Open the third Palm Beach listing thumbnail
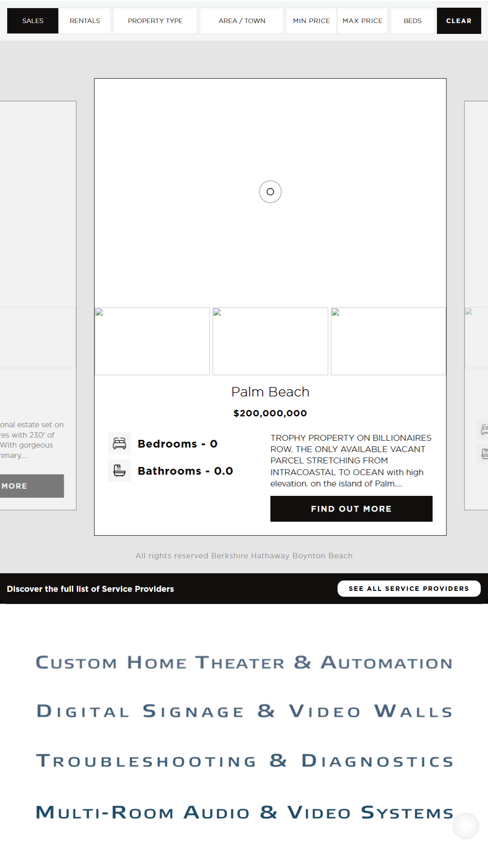 pyautogui.click(x=388, y=341)
